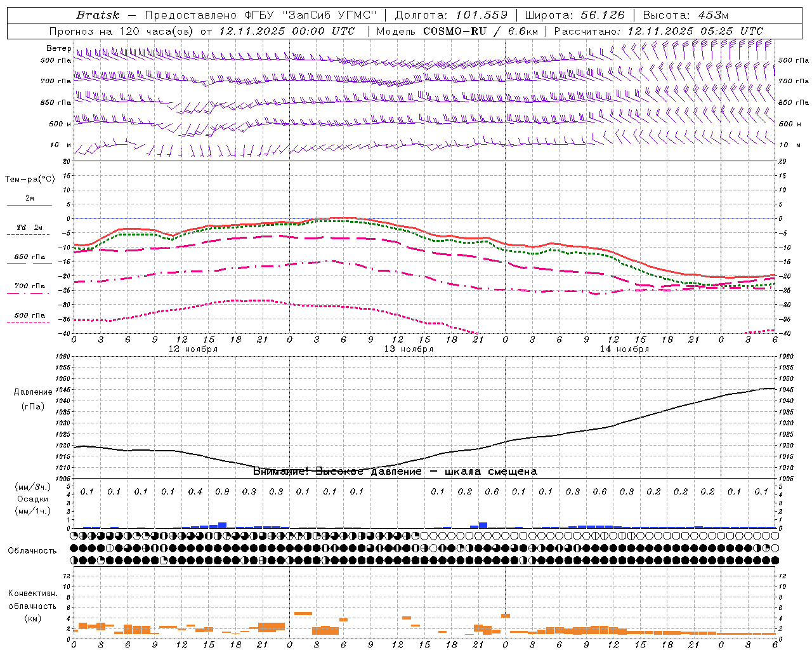Select the 0.9 precipitation amount value
This screenshot has width=812, height=650.
click(x=222, y=492)
